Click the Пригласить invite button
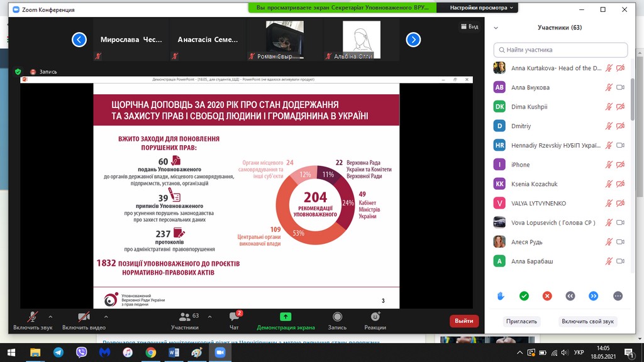The image size is (644, 362). click(521, 321)
